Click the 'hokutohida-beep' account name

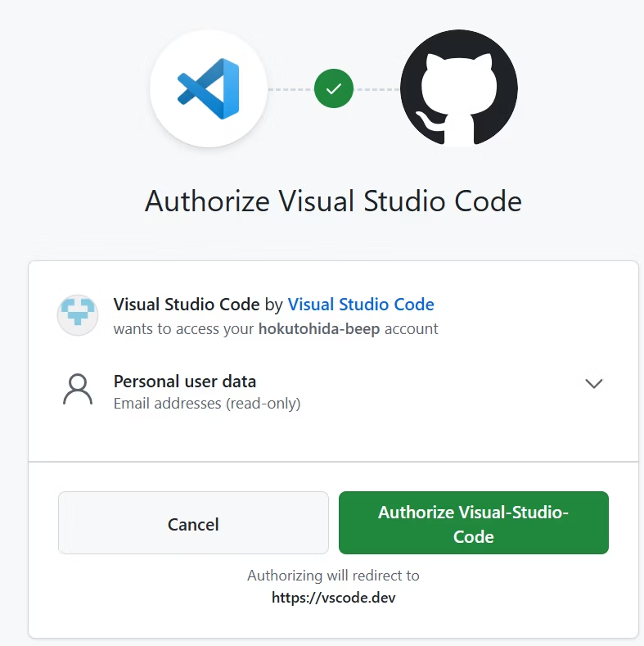pyautogui.click(x=319, y=329)
